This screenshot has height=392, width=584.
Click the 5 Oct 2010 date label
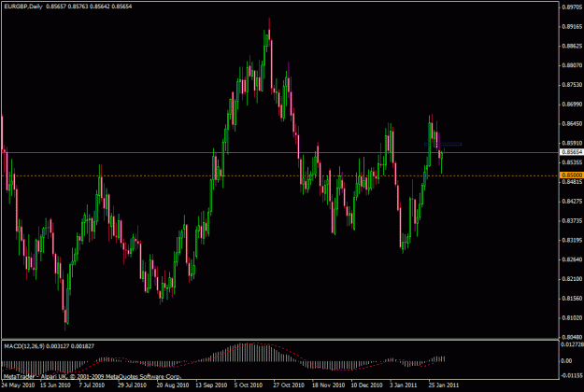click(249, 385)
